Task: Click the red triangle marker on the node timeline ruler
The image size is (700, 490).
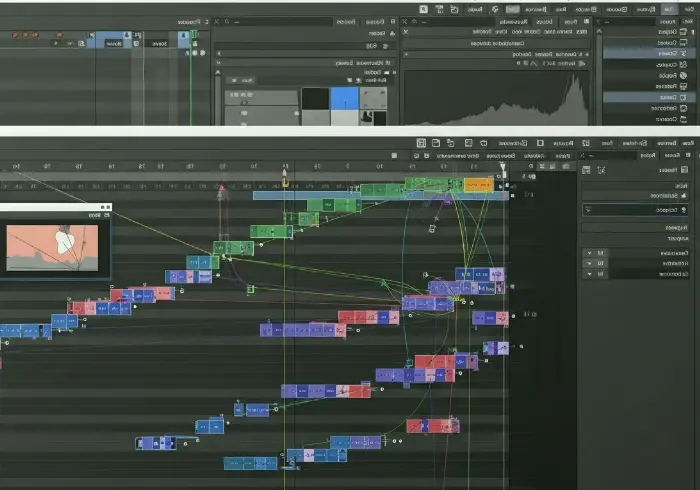Action: (221, 189)
